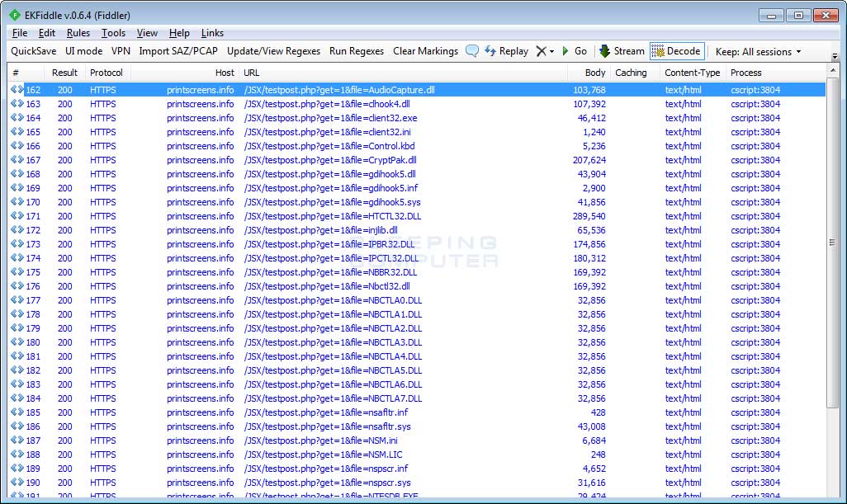This screenshot has height=504, width=847.
Task: Open the Edit menu
Action: (x=47, y=33)
